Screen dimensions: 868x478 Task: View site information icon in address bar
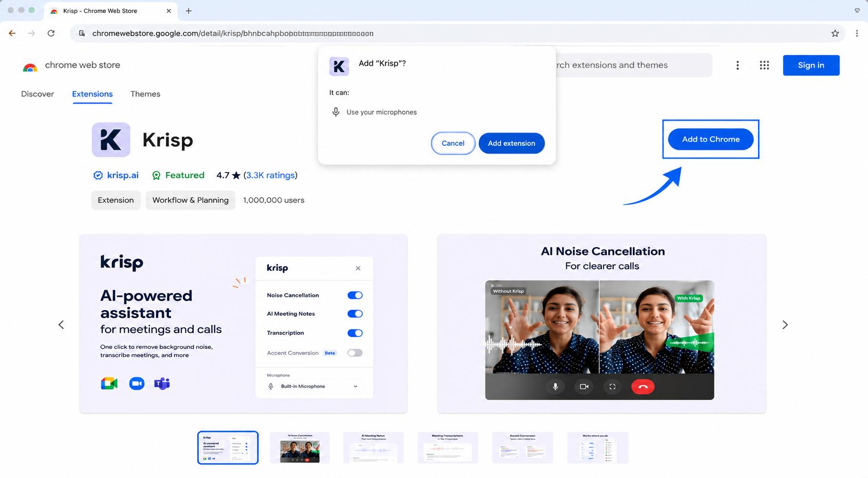click(x=82, y=33)
